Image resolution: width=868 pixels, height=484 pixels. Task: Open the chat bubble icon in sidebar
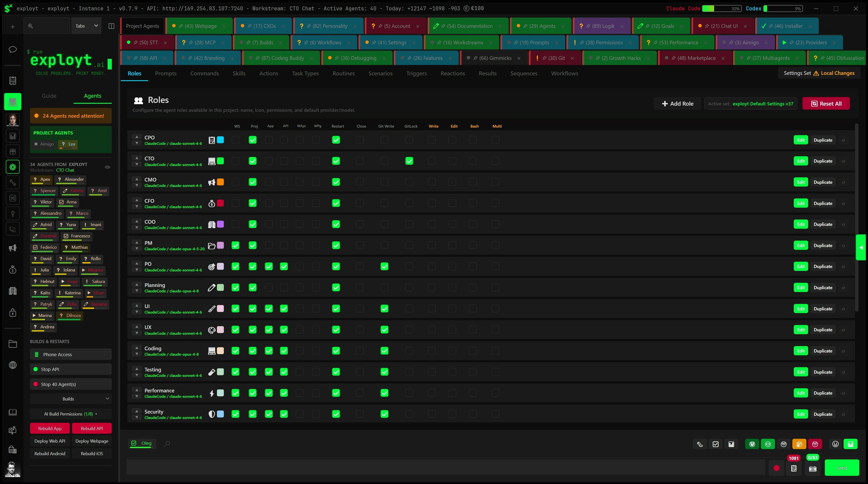pos(13,50)
